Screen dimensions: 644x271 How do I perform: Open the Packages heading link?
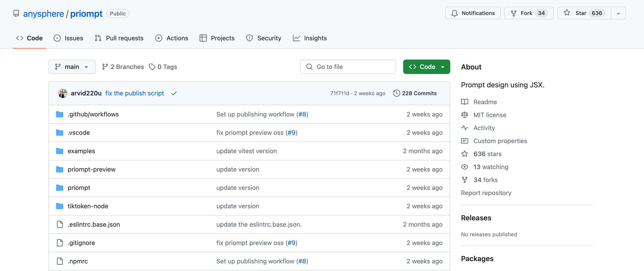coord(477,258)
